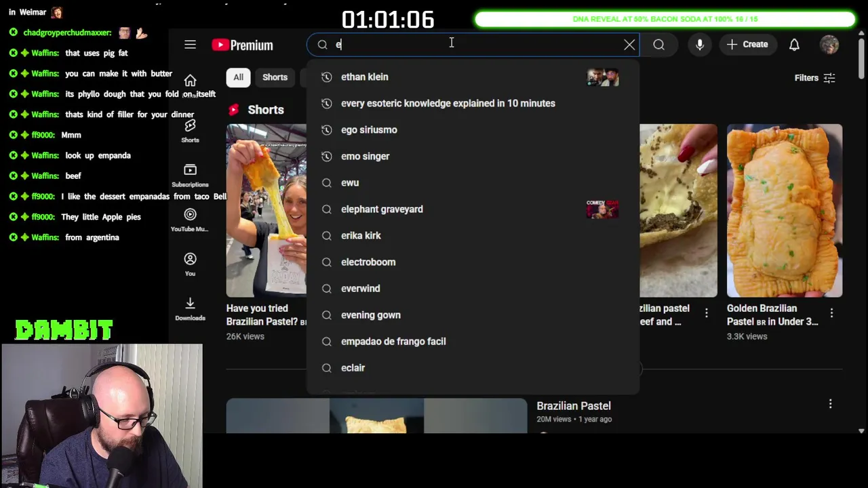Choose suggestion 'electroboom'
The width and height of the screenshot is (868, 488).
tap(473, 262)
